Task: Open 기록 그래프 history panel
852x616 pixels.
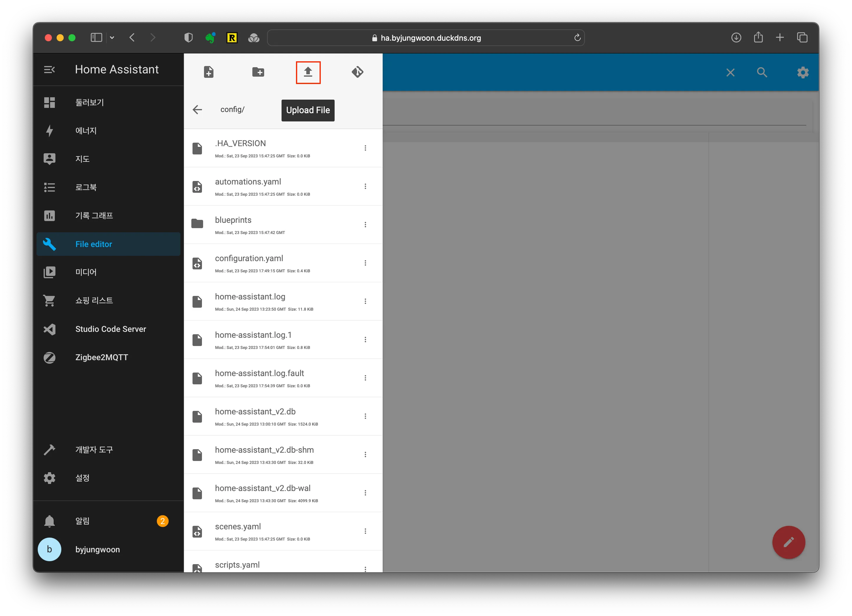Action: coord(108,216)
